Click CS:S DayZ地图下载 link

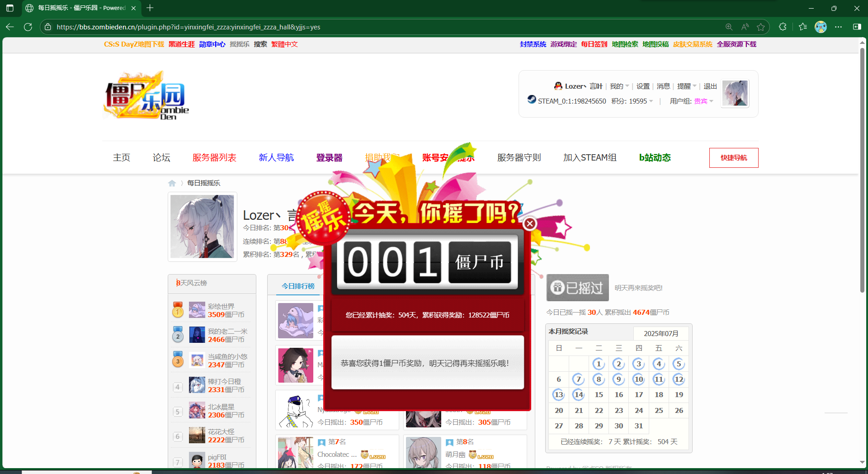pyautogui.click(x=134, y=44)
